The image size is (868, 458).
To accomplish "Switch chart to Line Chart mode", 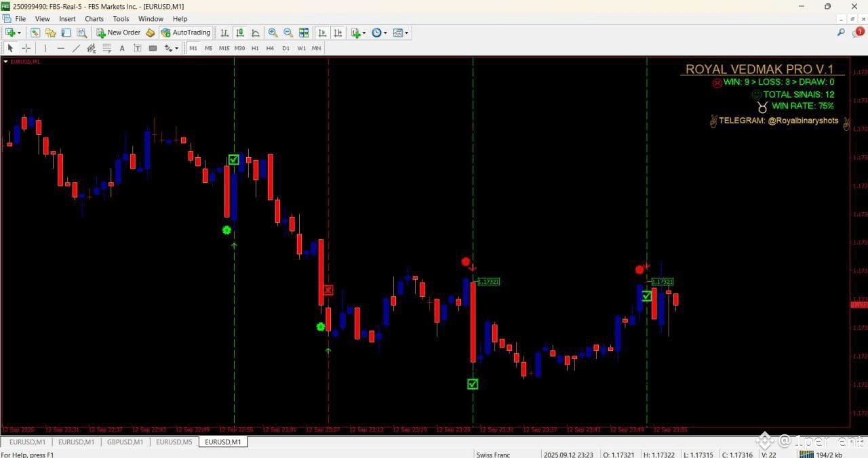I will click(x=256, y=33).
